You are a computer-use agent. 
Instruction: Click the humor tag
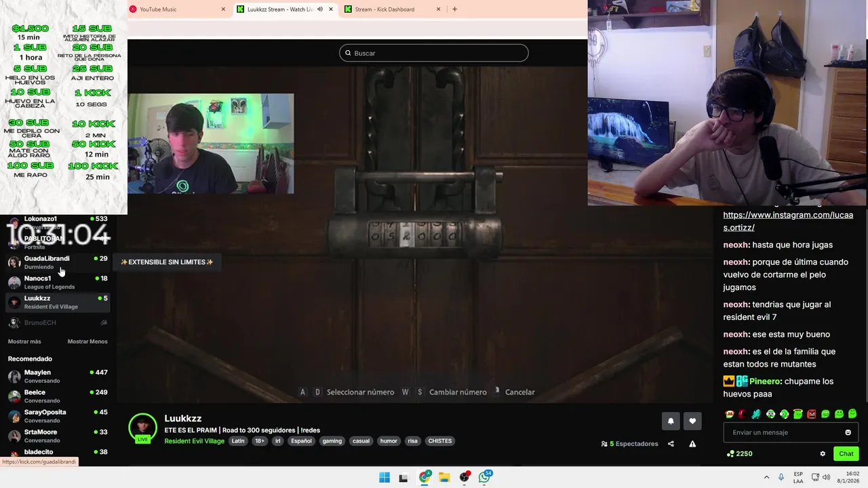point(389,441)
